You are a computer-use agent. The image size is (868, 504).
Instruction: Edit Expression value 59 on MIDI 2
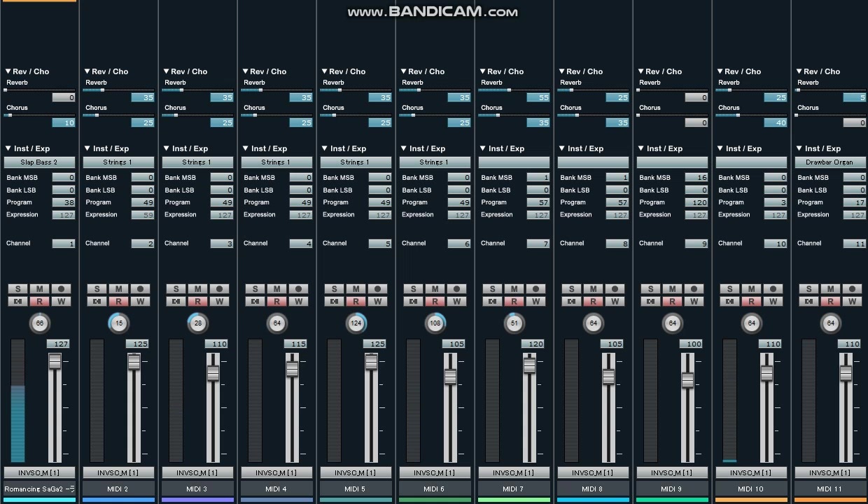tap(142, 215)
